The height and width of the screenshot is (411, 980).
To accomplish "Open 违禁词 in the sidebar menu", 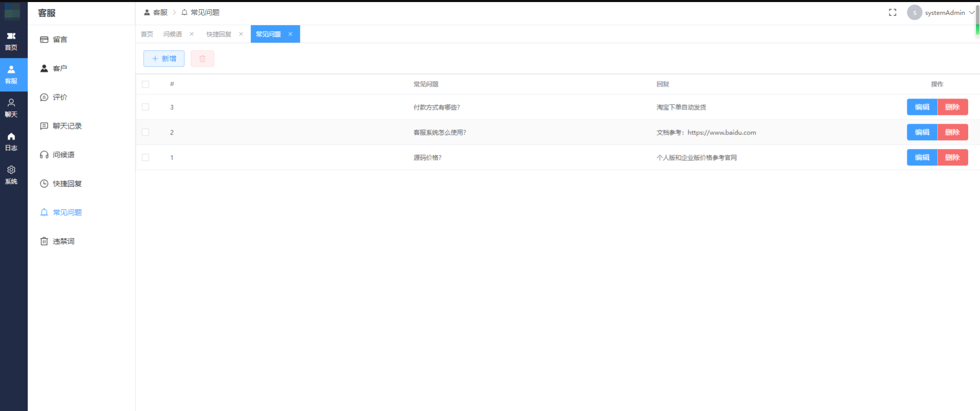I will pyautogui.click(x=63, y=241).
